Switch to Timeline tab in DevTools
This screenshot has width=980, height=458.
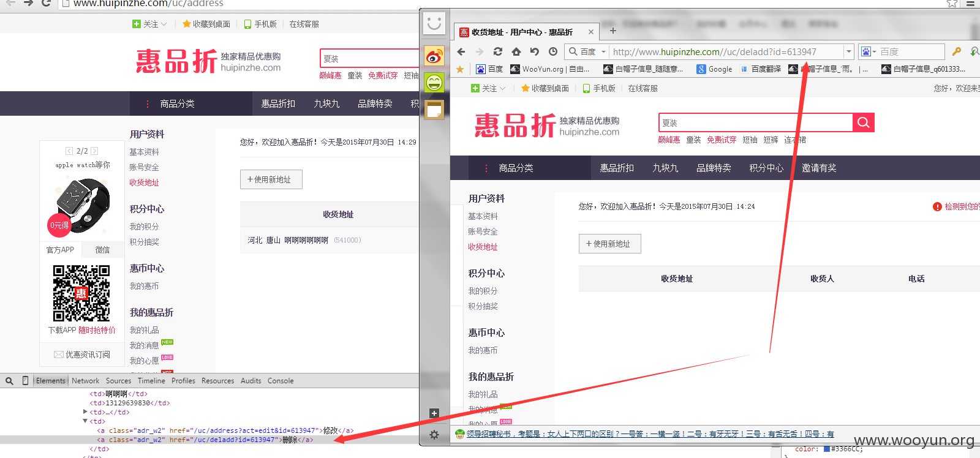click(151, 381)
